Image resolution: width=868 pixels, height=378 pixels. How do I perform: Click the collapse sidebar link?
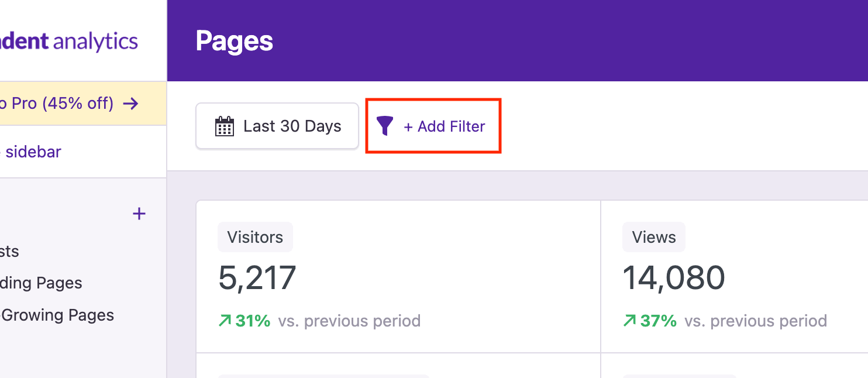pos(32,152)
